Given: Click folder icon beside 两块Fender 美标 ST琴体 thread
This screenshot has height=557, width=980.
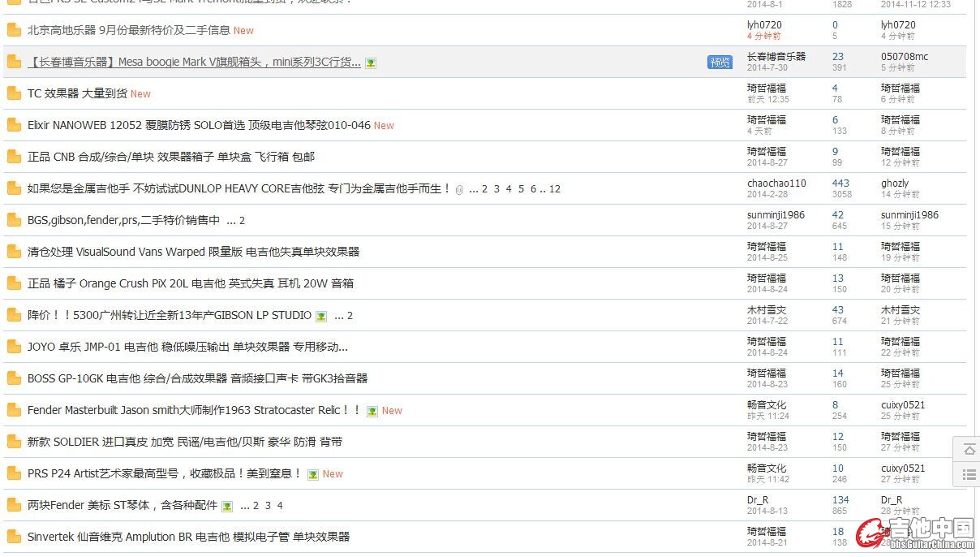Looking at the screenshot, I should (x=14, y=506).
